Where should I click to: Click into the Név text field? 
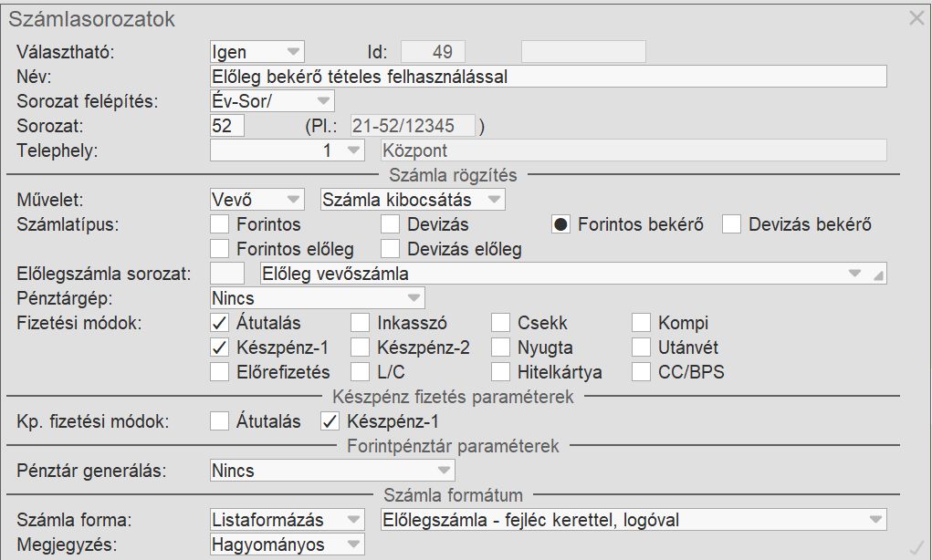[548, 77]
